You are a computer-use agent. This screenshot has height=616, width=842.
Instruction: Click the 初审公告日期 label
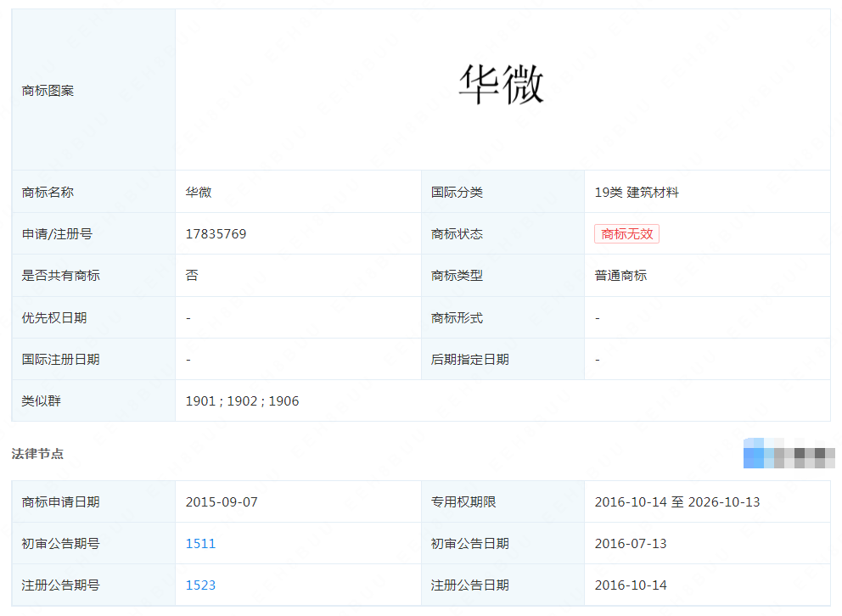tap(470, 544)
